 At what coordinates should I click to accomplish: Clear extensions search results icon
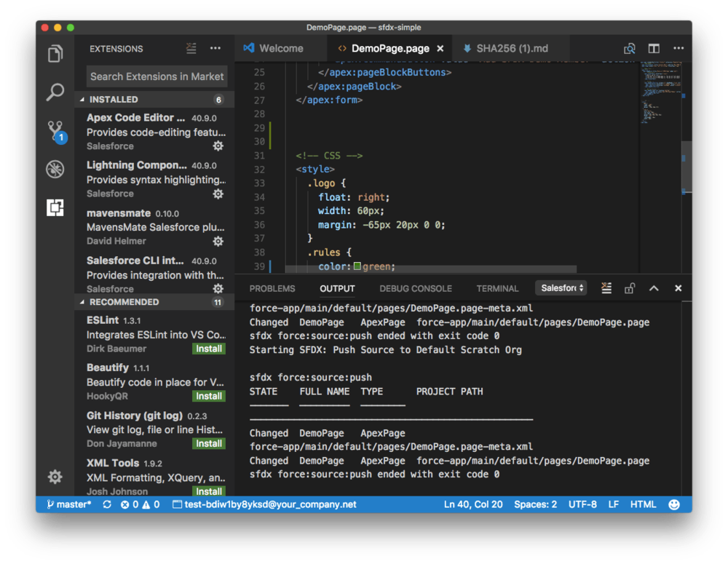[x=191, y=48]
